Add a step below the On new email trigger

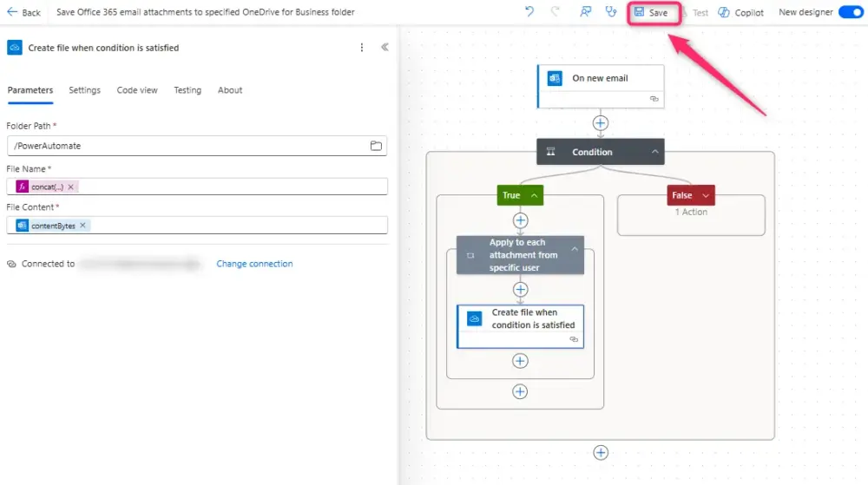click(601, 123)
